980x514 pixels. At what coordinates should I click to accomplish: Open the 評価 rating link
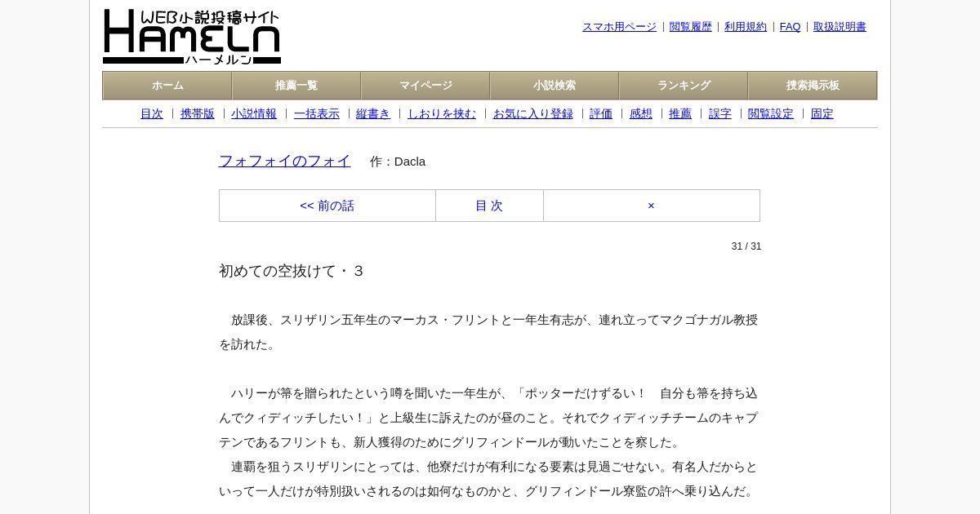pos(601,114)
